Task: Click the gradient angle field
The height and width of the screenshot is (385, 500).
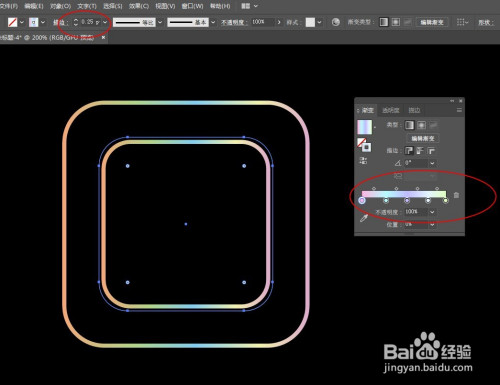Action: coord(415,163)
